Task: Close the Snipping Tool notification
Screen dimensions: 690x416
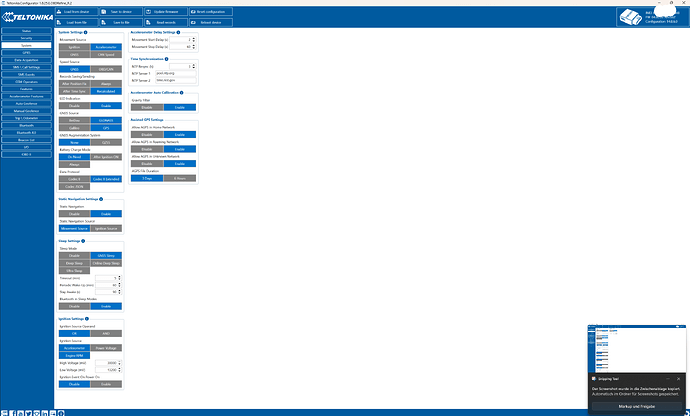Action: click(x=678, y=379)
